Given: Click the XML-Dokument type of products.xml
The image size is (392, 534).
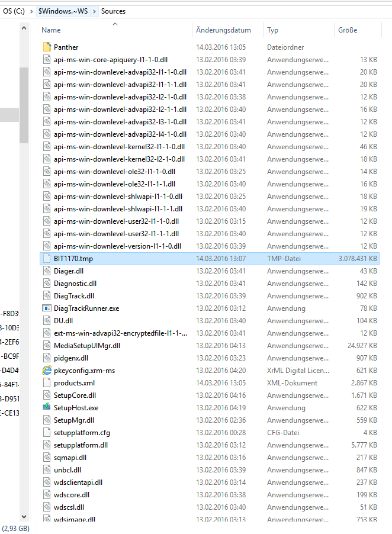Looking at the screenshot, I should click(x=292, y=383).
